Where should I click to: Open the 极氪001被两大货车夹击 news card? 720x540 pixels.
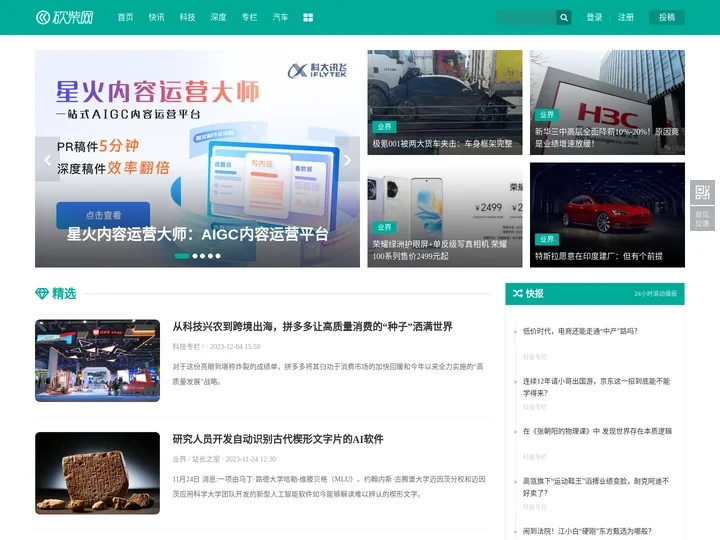444,102
